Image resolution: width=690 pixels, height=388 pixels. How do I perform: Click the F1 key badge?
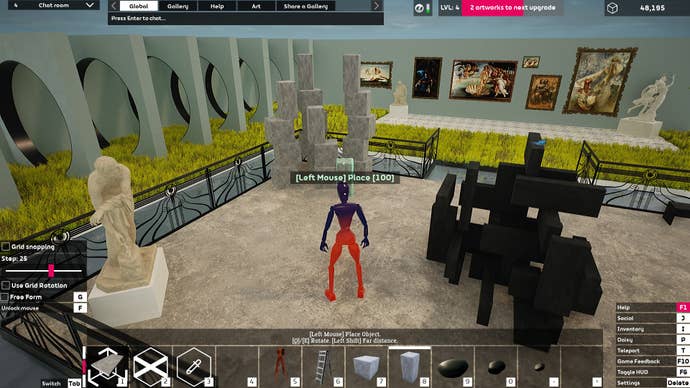point(683,307)
